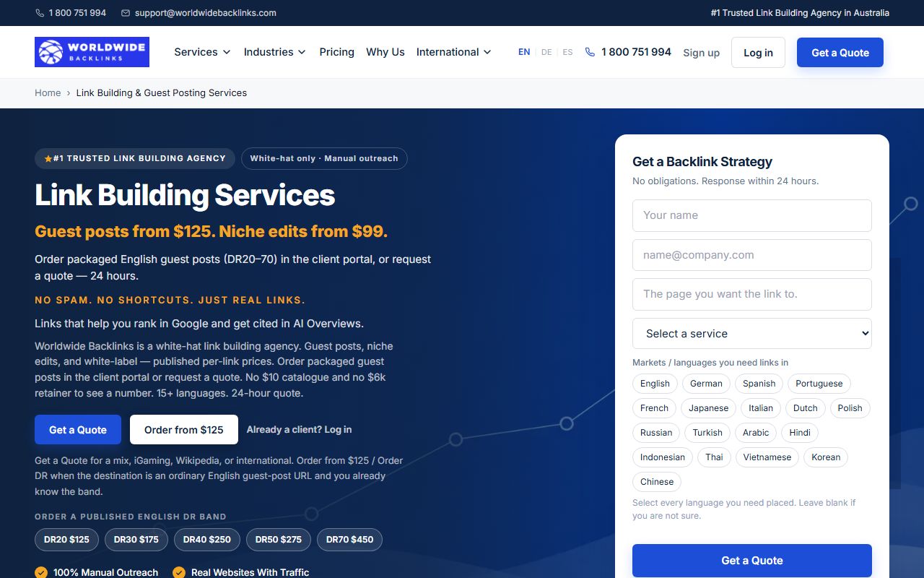Click the Worldwide Backlinks logo
The image size is (924, 578).
click(92, 52)
